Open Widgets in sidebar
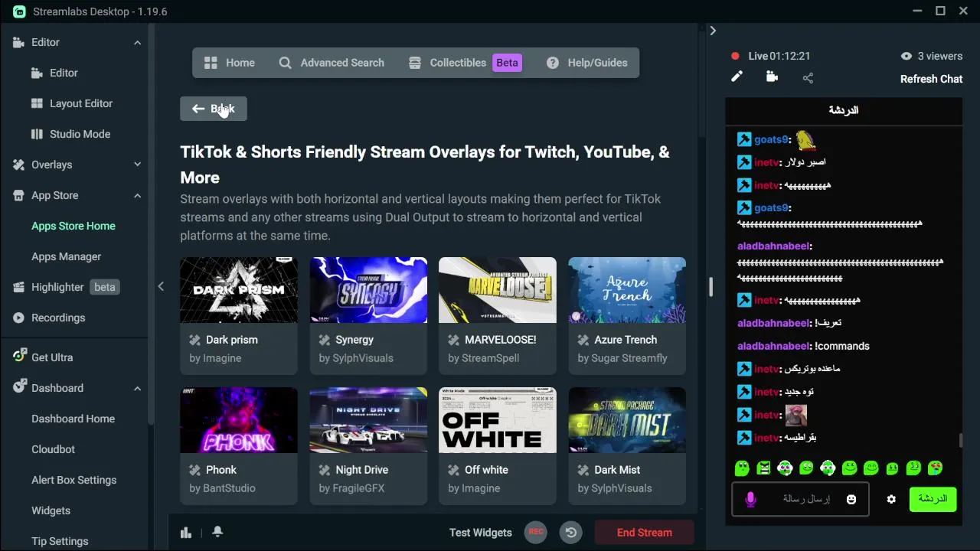 tap(51, 510)
